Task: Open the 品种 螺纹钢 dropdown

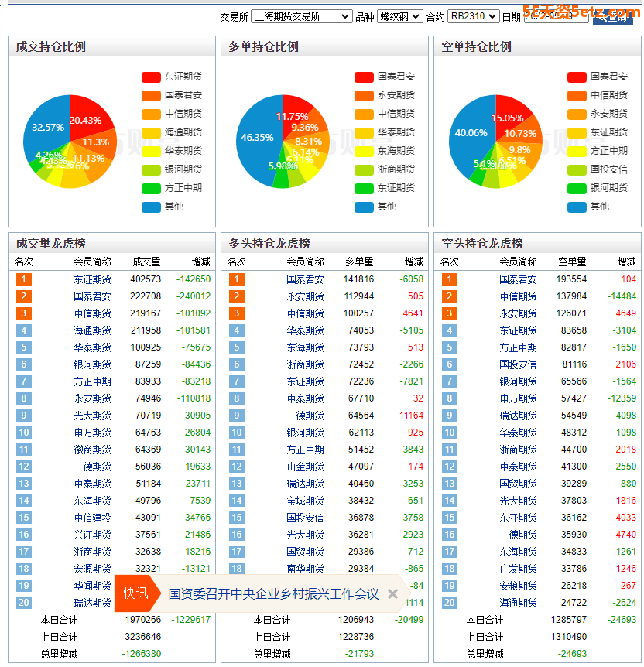Action: (399, 16)
